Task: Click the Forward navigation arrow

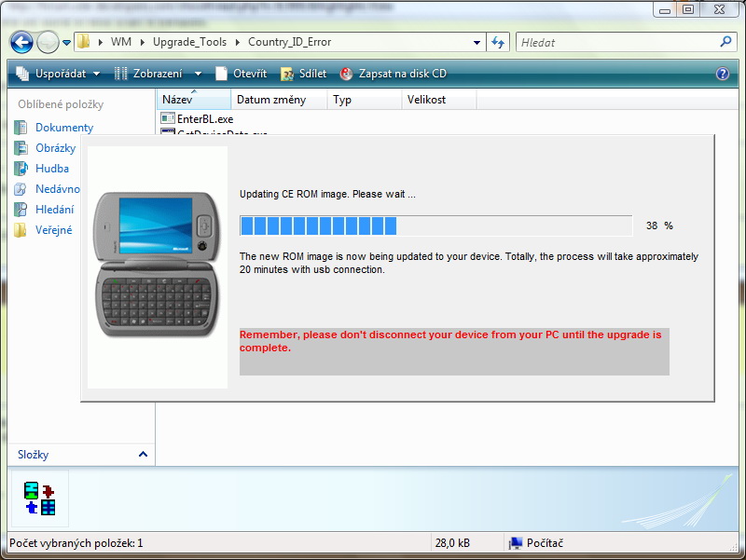Action: 48,43
